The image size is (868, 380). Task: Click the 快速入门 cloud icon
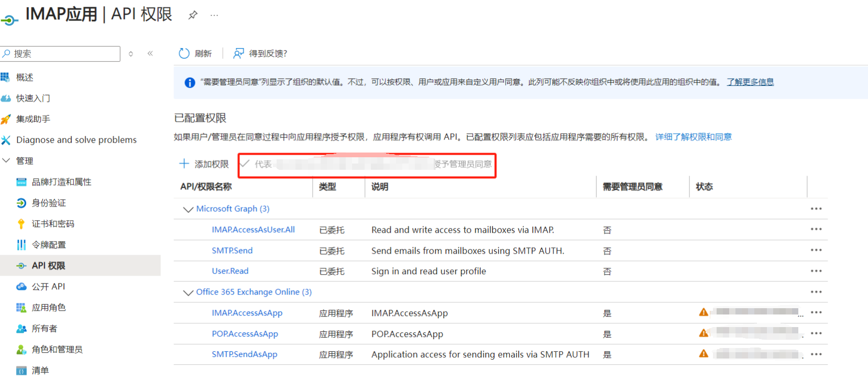(x=5, y=98)
